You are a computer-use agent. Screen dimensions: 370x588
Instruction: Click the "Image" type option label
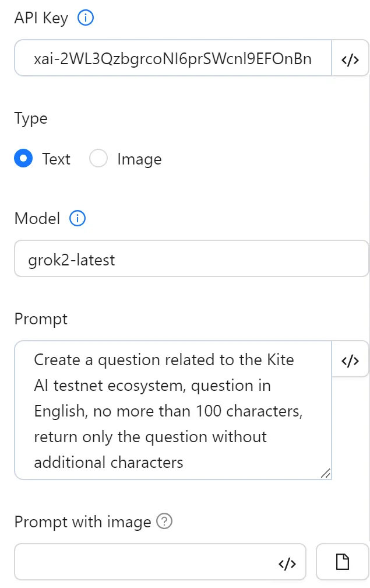click(x=139, y=159)
